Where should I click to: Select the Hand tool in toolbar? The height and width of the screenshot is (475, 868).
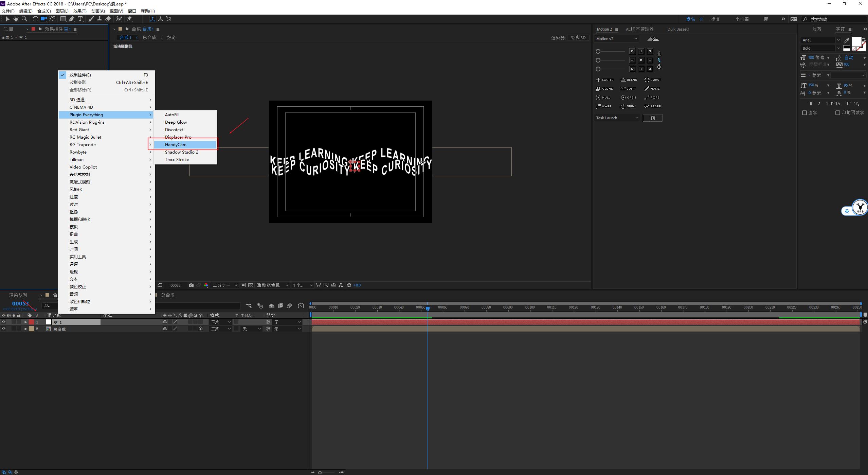click(x=16, y=19)
